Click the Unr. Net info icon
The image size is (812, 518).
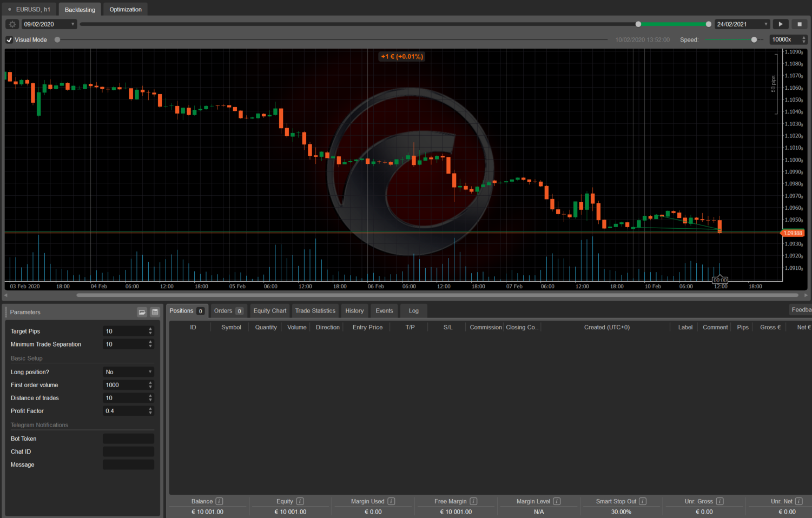(x=798, y=501)
